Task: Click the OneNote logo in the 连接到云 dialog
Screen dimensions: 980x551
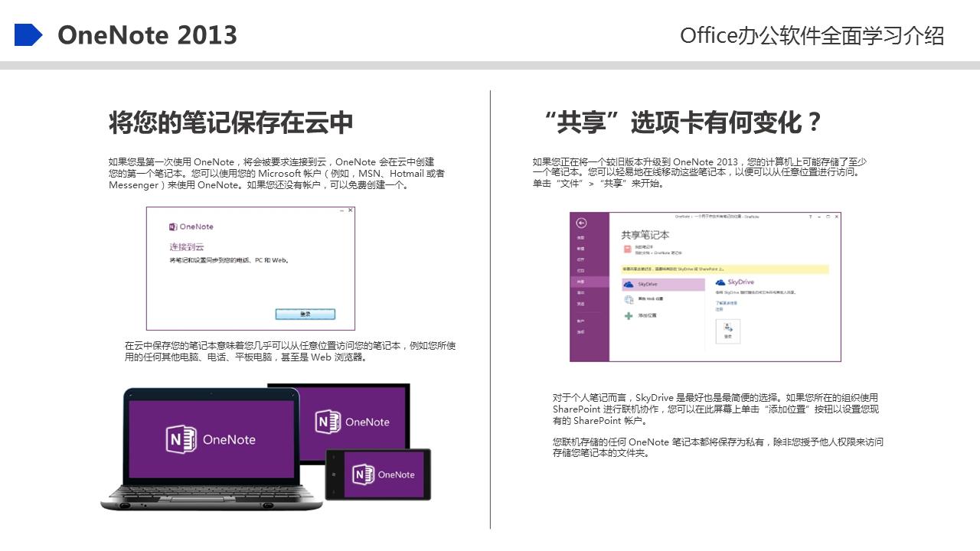Action: [173, 227]
